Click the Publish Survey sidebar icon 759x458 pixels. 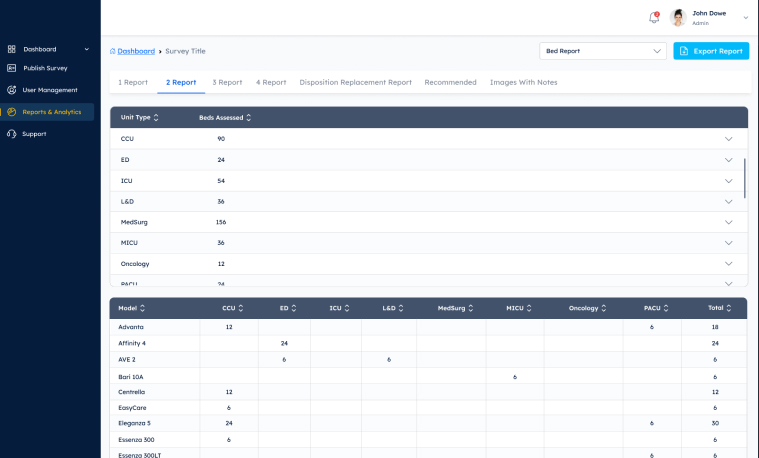(12, 69)
